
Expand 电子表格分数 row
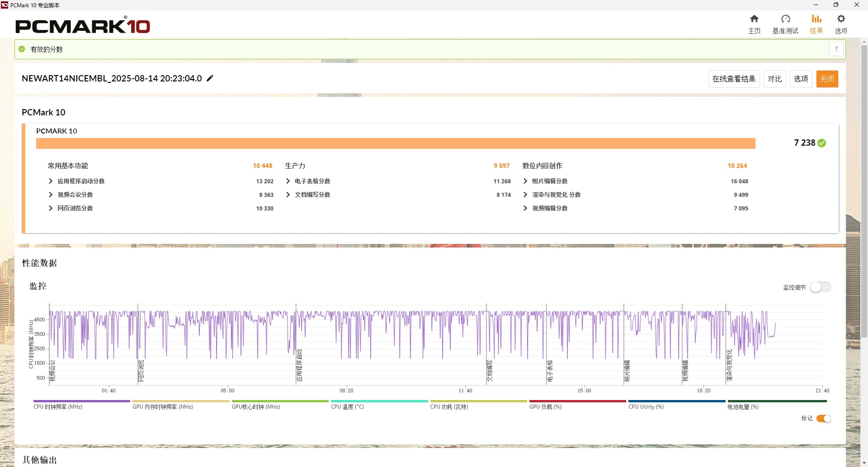(288, 181)
